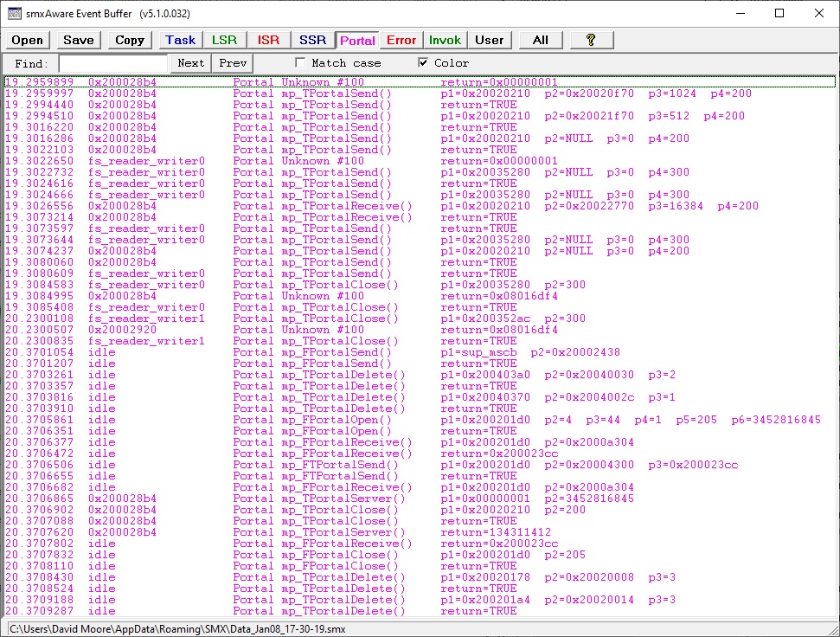Viewport: 840px width, 637px height.
Task: Click mp_FPortalOpen return row at 20.3706351
Action: click(420, 431)
